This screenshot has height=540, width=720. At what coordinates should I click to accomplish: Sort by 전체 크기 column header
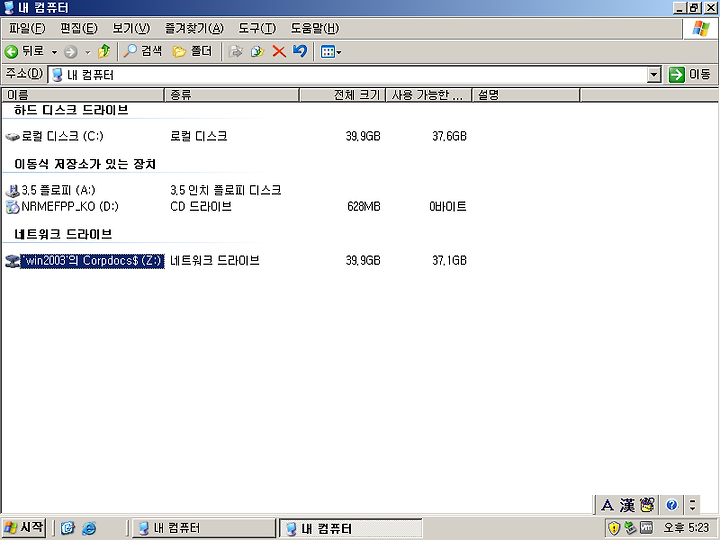click(x=343, y=95)
